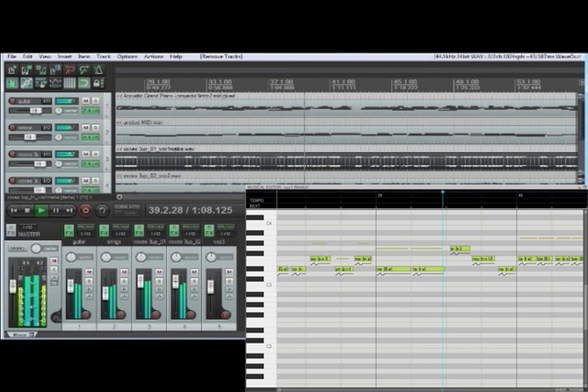Viewport: 588px width, 392px height.
Task: Click the Open Project toolbar icon
Action: click(x=26, y=70)
